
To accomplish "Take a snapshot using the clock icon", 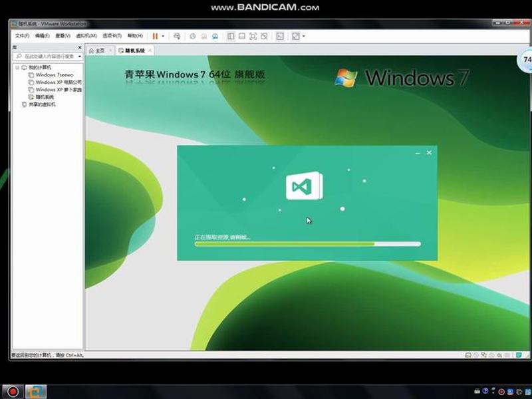I will pyautogui.click(x=192, y=36).
